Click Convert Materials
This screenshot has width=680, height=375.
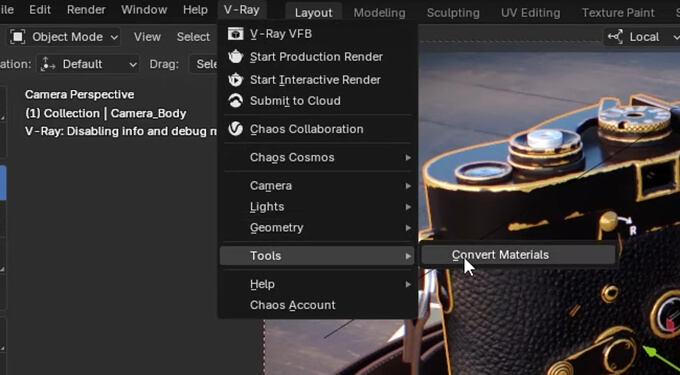[518, 255]
